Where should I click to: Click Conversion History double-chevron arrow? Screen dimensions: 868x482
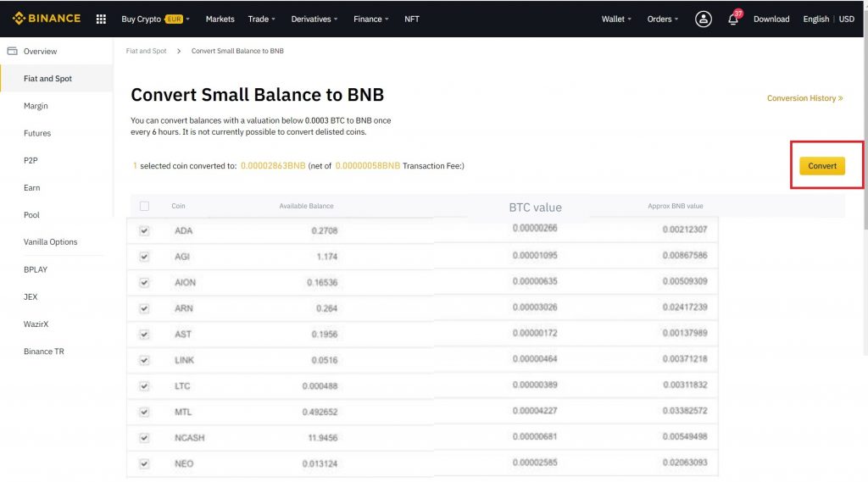[x=840, y=98]
